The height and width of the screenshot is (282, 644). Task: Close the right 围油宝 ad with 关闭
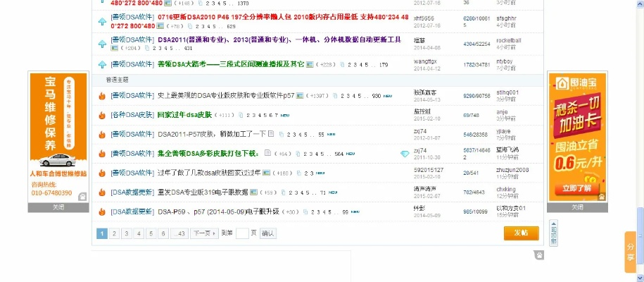coord(577,207)
